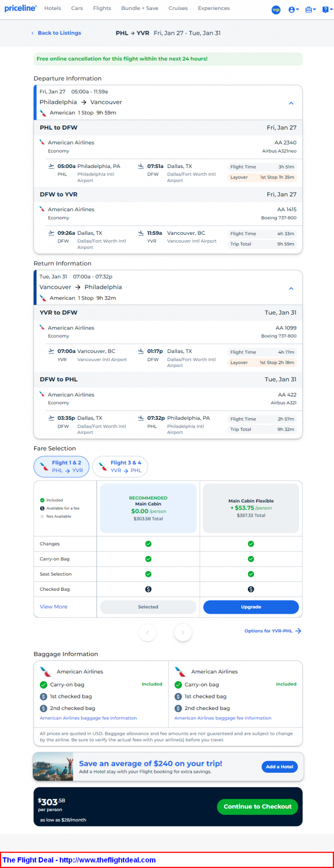
Task: Click the AA 1415 flight number
Action: tap(287, 209)
